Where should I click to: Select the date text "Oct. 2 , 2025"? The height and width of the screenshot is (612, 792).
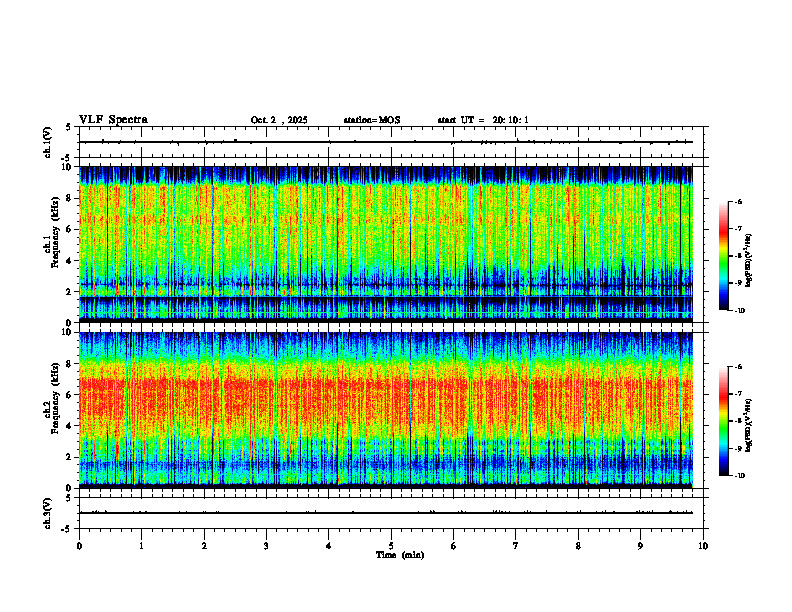tap(279, 120)
